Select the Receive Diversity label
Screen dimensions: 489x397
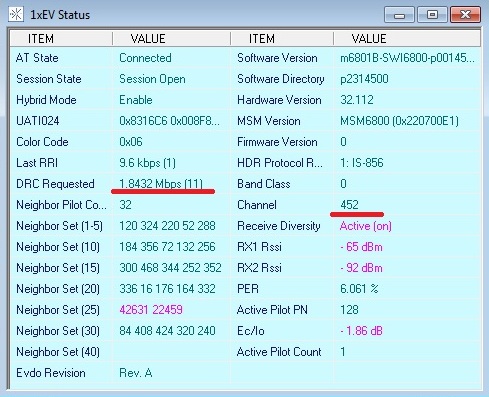279,226
